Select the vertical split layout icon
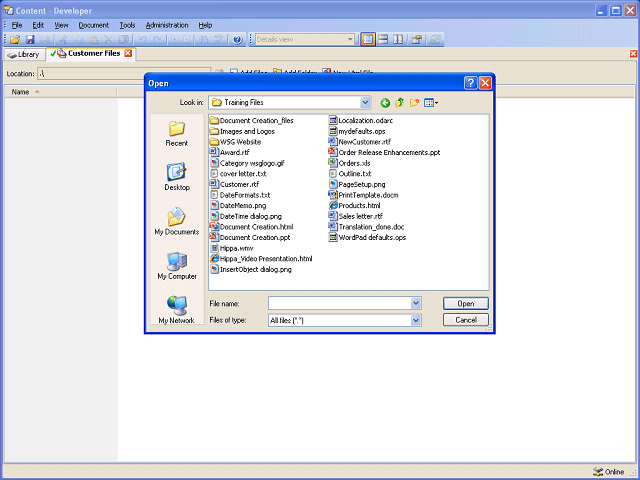The height and width of the screenshot is (480, 640). point(398,40)
